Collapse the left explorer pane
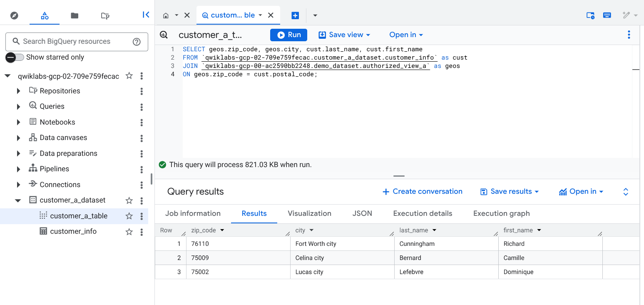 [x=146, y=15]
